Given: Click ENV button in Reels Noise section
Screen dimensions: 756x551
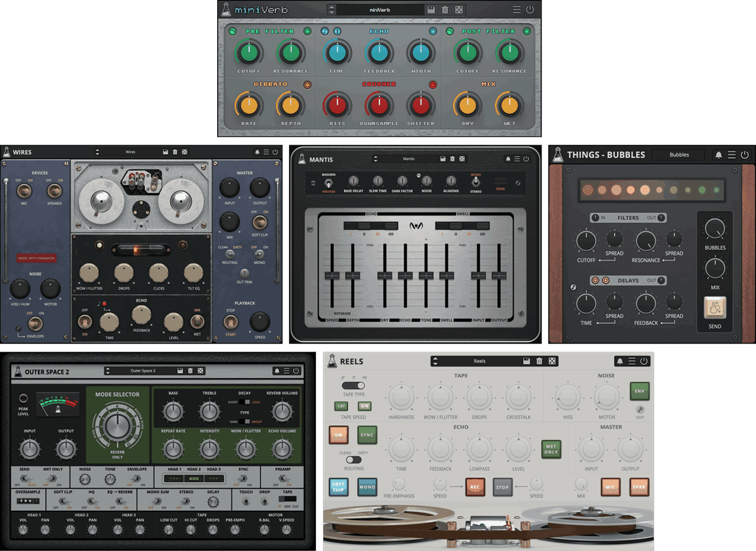Looking at the screenshot, I should pos(639,391).
